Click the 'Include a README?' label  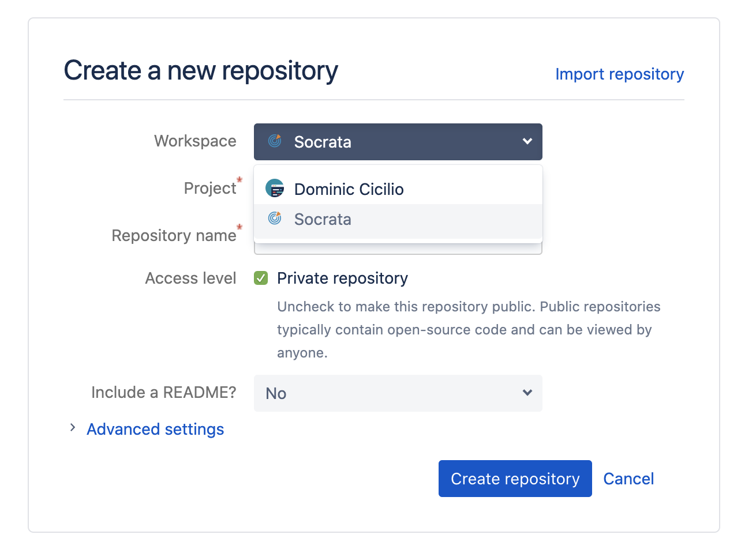tap(164, 392)
